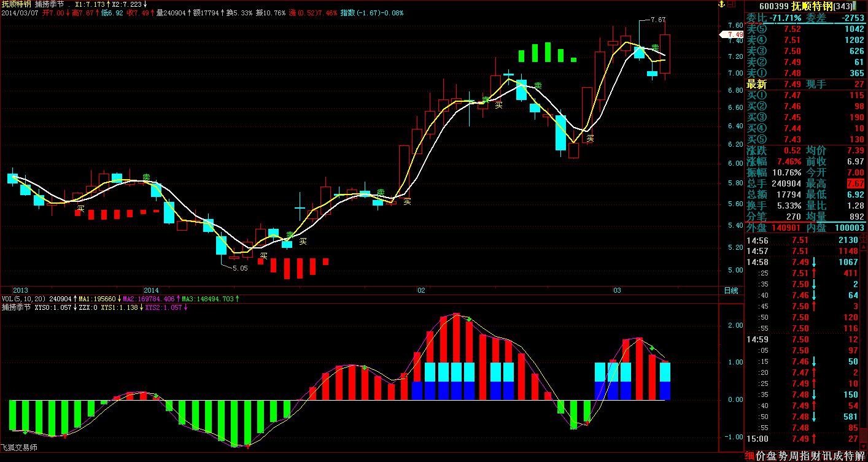Click the 卖 marker near the 7.67 high
The height and width of the screenshot is (462, 868).
point(656,47)
